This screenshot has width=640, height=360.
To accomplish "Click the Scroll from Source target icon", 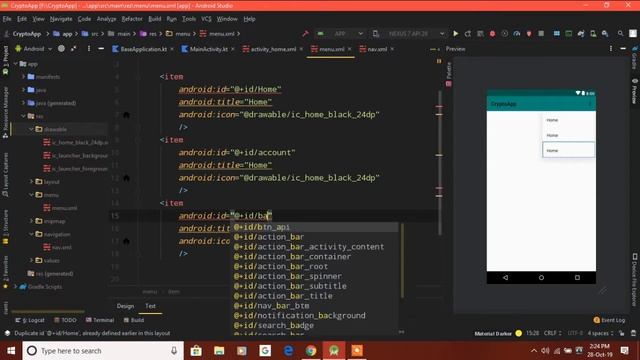I will tap(61, 49).
